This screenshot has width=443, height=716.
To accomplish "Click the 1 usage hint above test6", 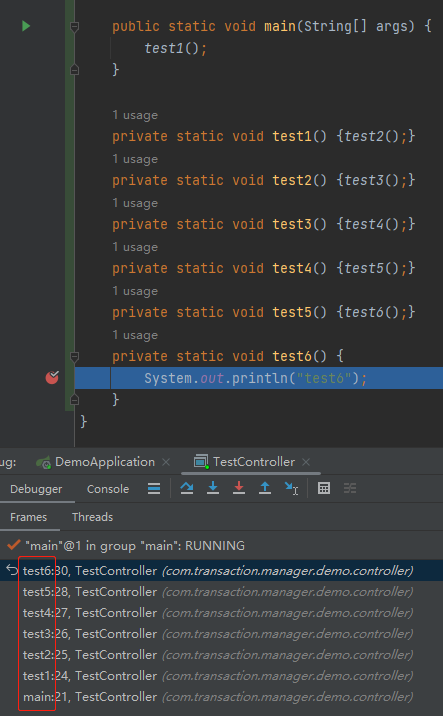I will [135, 336].
